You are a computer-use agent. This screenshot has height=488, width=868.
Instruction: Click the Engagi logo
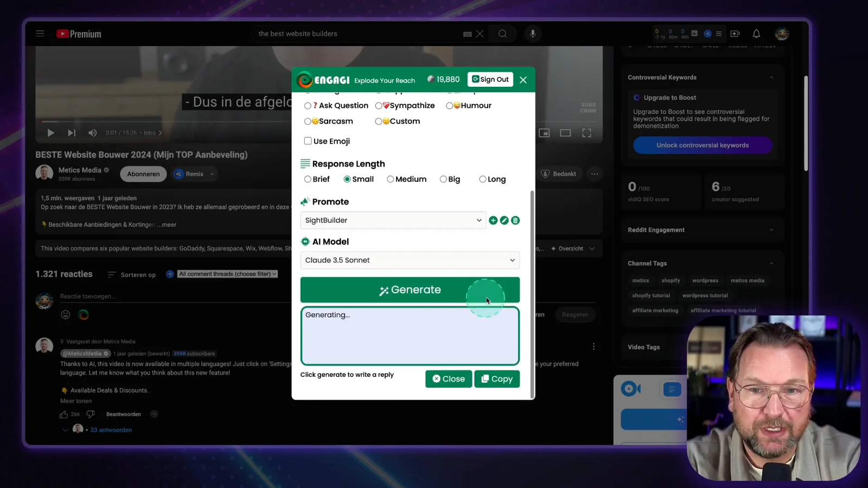(323, 80)
